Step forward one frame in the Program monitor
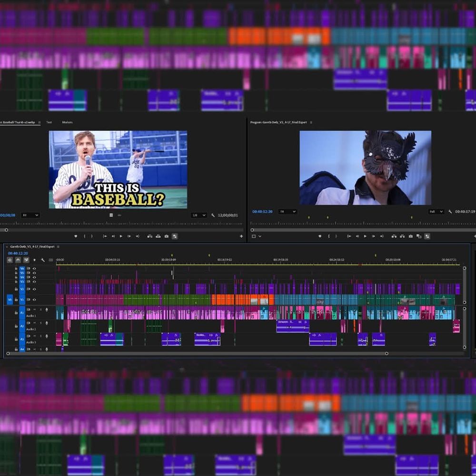Screen dimensions: 476x476 click(x=373, y=236)
